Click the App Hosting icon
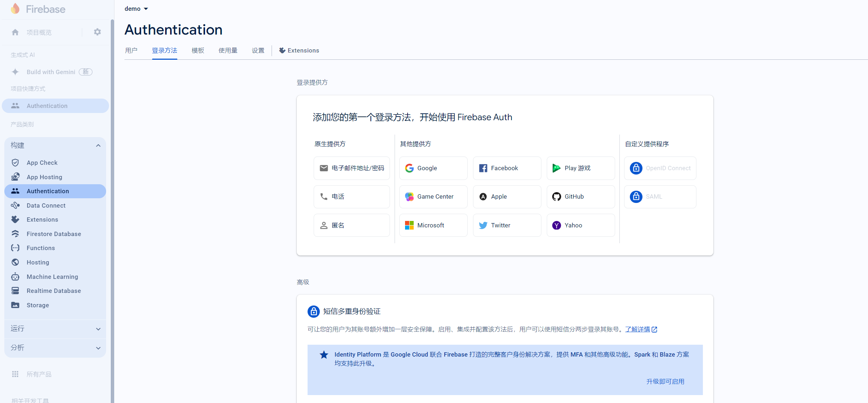 click(15, 177)
